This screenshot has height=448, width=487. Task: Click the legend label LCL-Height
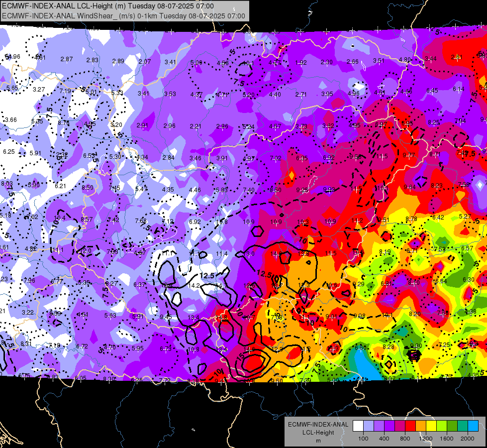pos(318,433)
